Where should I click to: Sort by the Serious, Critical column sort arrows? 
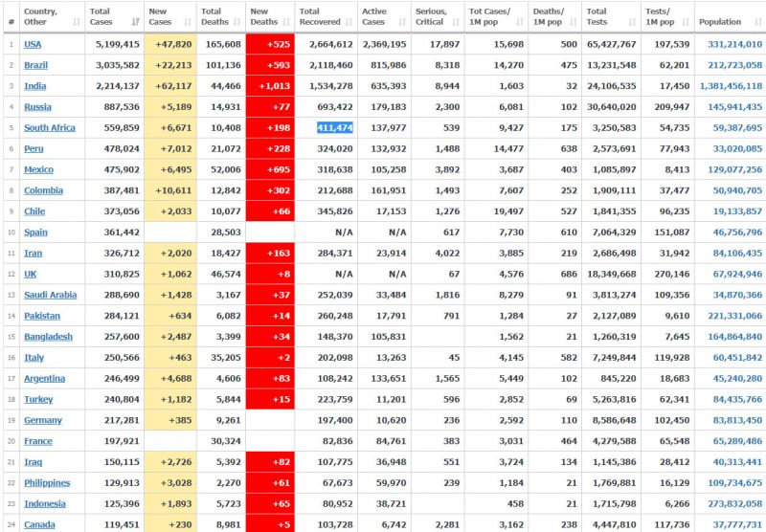(x=456, y=22)
